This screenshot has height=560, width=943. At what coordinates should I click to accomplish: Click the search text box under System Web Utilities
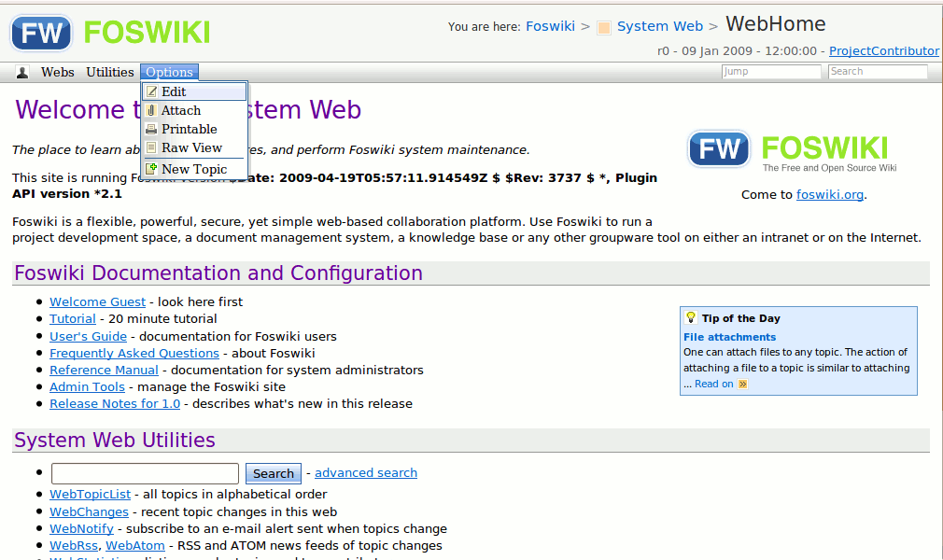pyautogui.click(x=145, y=473)
